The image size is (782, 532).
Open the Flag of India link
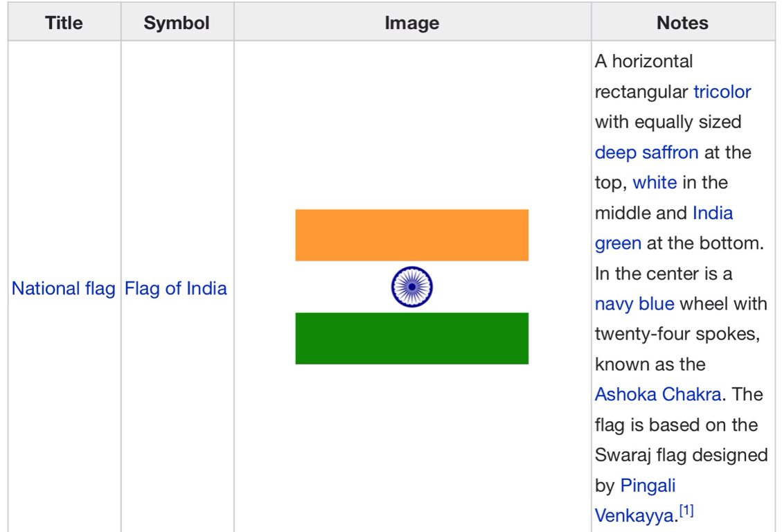[x=176, y=288]
